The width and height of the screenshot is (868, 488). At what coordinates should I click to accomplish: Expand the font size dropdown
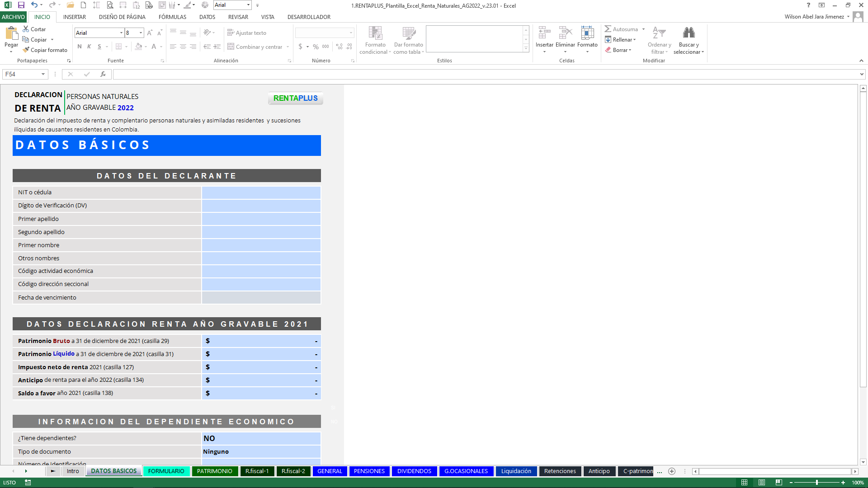pos(141,33)
